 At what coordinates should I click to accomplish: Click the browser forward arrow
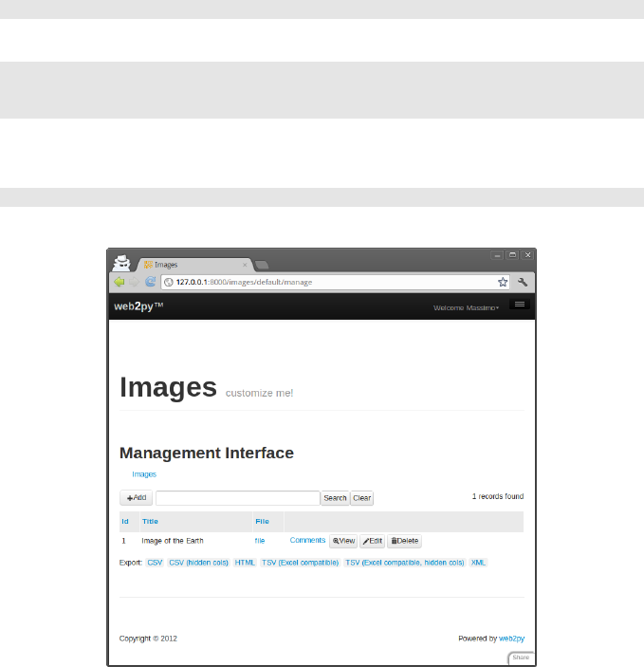pos(134,282)
